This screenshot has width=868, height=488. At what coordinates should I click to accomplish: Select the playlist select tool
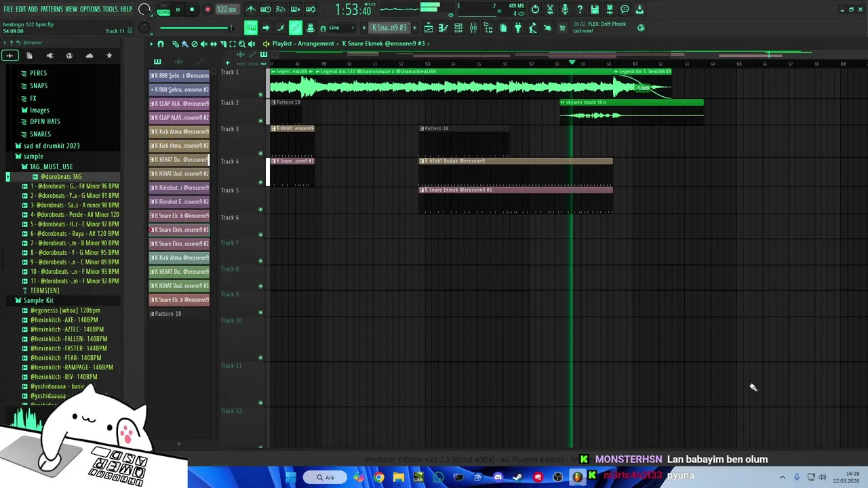tap(233, 44)
